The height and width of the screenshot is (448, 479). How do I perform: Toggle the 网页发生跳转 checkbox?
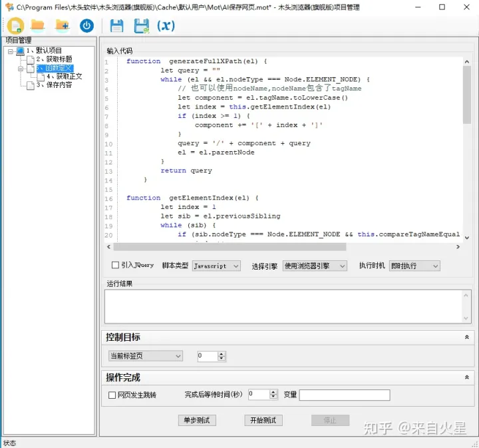click(x=112, y=395)
